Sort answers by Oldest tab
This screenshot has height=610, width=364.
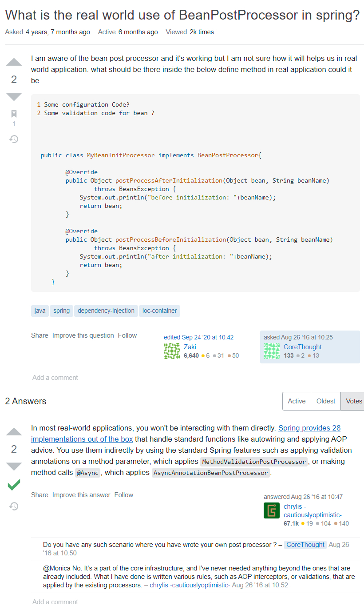coord(326,401)
